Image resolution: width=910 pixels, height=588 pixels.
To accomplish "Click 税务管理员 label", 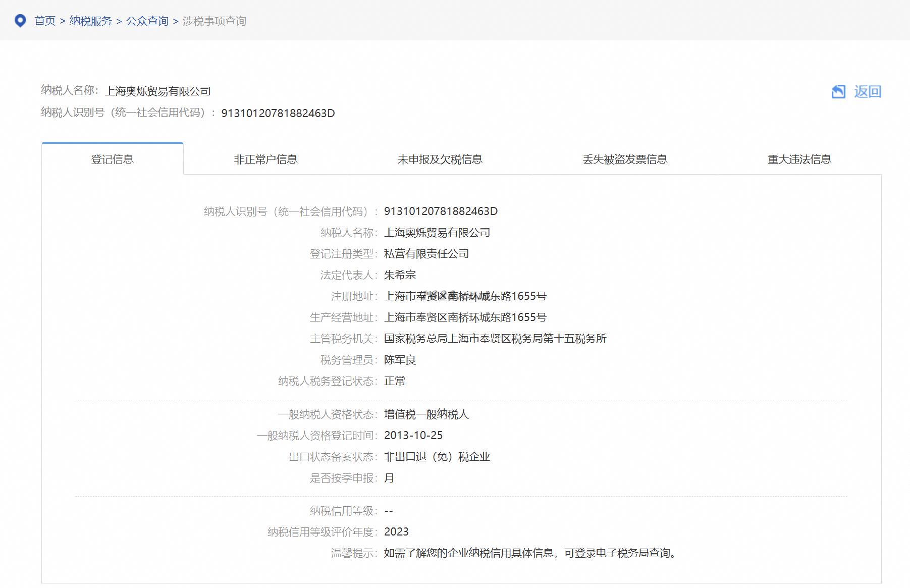I will tap(349, 360).
